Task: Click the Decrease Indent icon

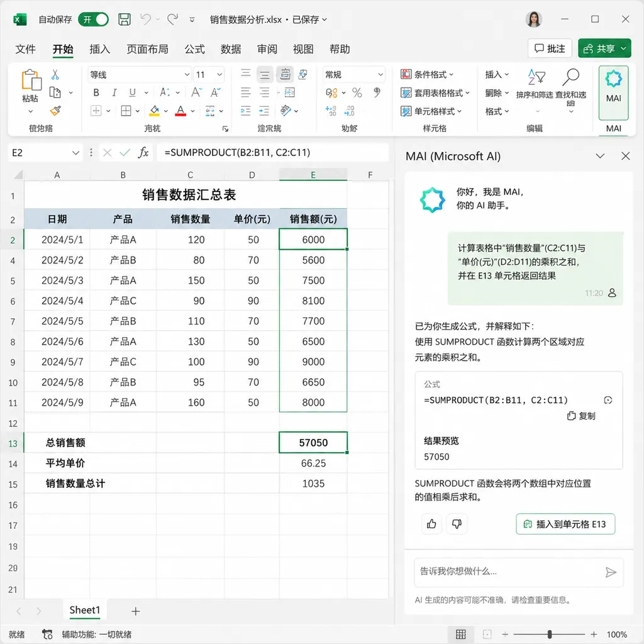Action: tap(246, 111)
